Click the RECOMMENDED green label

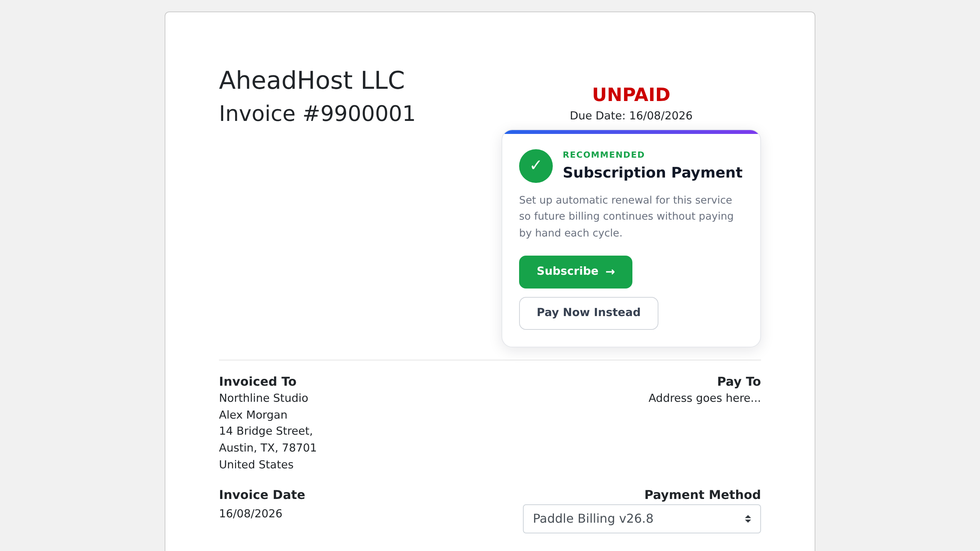(604, 155)
